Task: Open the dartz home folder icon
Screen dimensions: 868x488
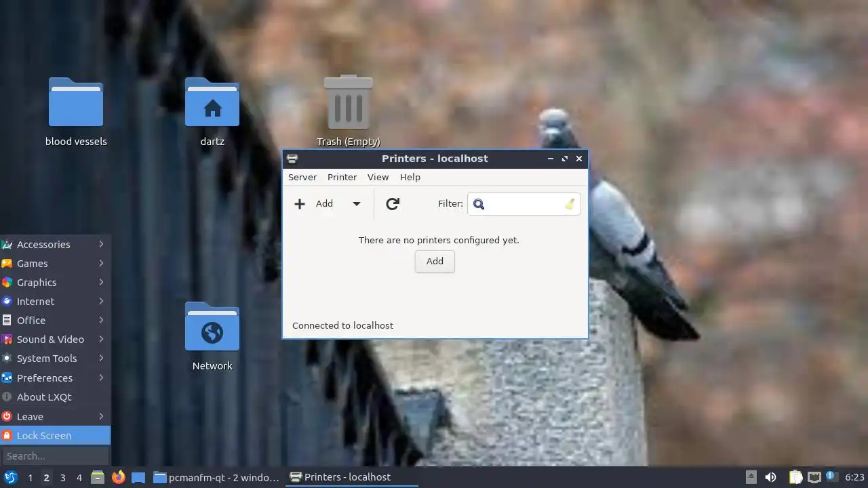Action: tap(212, 112)
